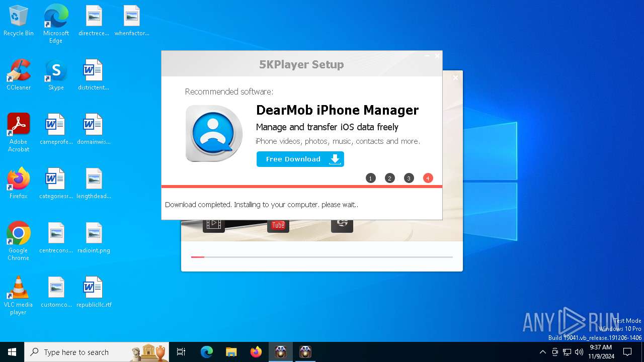Click the DearMob iPhone Manager logo
The height and width of the screenshot is (362, 644).
pos(214,133)
